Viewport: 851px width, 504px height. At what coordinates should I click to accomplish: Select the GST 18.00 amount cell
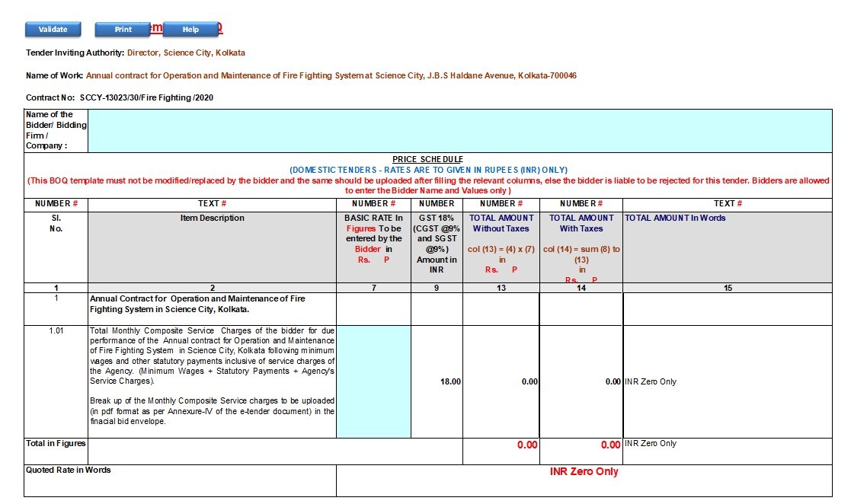437,381
